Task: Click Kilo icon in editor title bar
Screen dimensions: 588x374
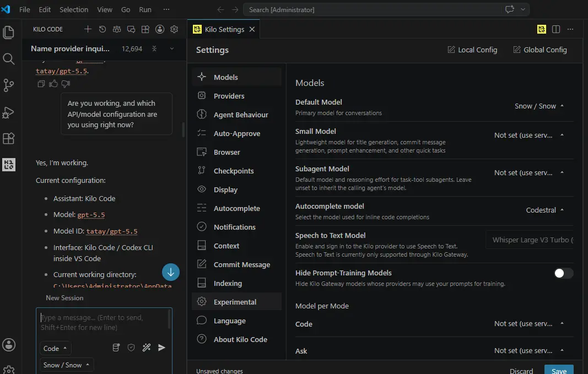Action: pyautogui.click(x=542, y=29)
